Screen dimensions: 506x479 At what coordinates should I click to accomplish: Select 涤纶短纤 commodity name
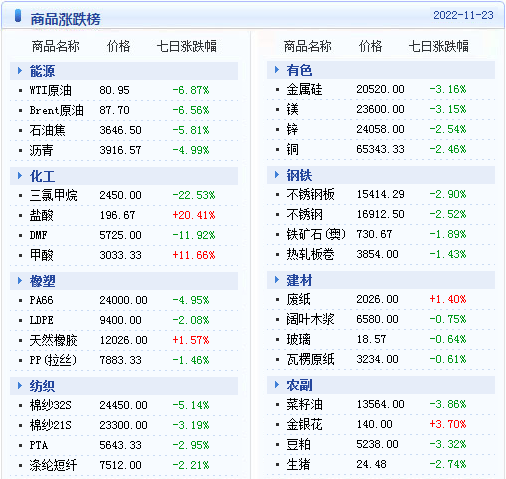[x=53, y=465]
